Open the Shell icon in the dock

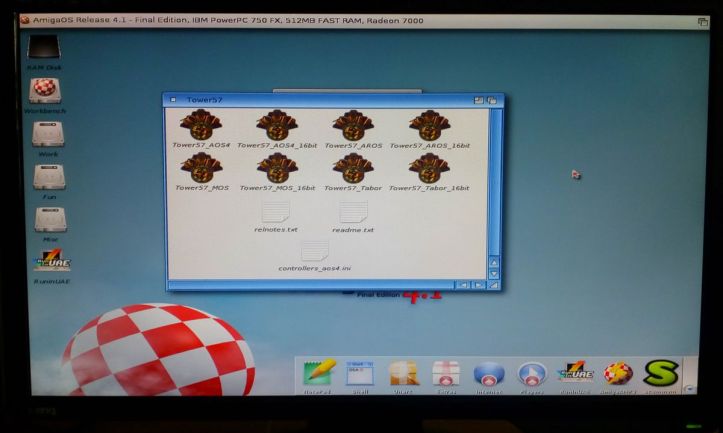360,374
